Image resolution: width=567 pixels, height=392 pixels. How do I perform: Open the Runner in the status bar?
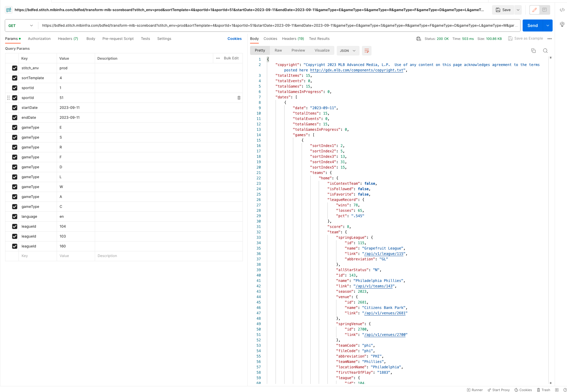pos(475,390)
